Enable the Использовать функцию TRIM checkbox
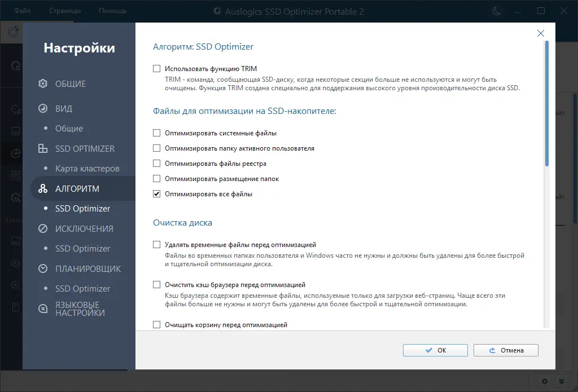The height and width of the screenshot is (392, 578). (156, 69)
